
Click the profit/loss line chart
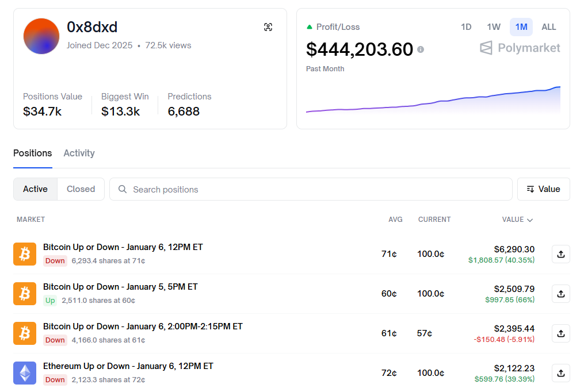[x=433, y=102]
